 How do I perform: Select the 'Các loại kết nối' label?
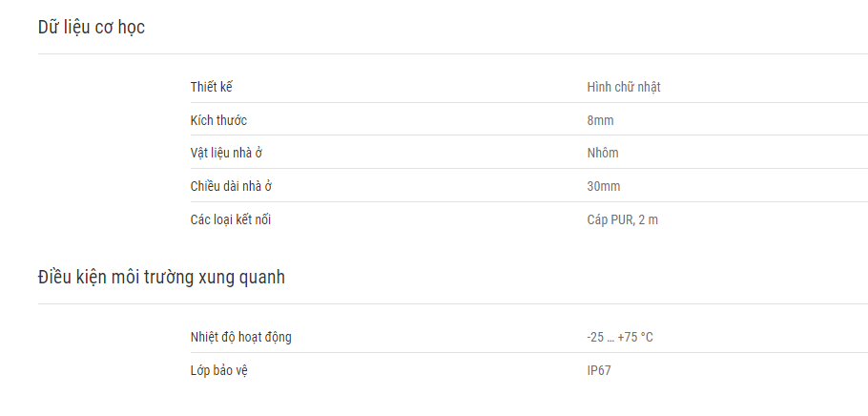[230, 219]
